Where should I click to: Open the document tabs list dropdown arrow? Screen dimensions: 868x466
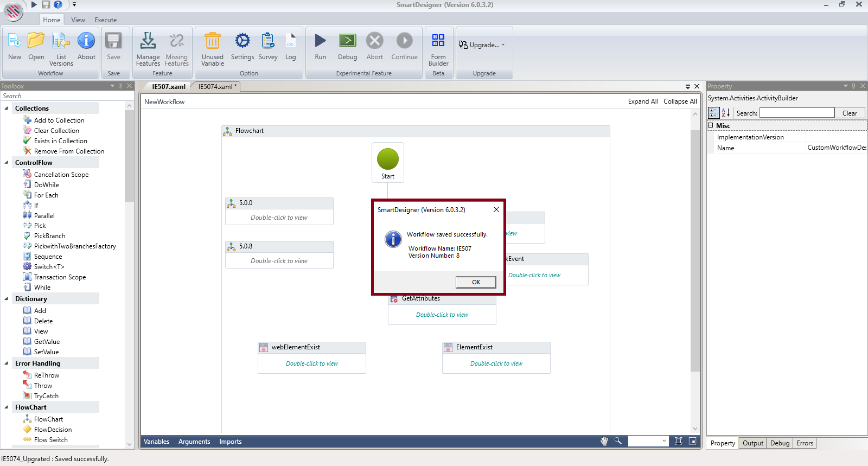point(688,86)
